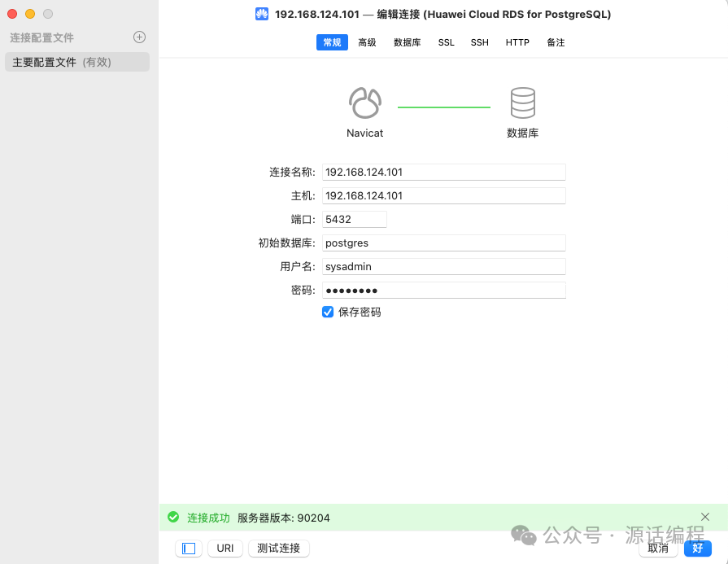
Task: Switch to the 常规 tab
Action: (x=332, y=42)
